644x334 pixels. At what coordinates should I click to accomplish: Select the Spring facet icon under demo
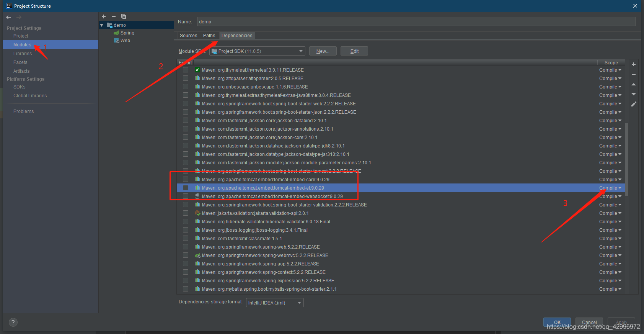pyautogui.click(x=116, y=33)
